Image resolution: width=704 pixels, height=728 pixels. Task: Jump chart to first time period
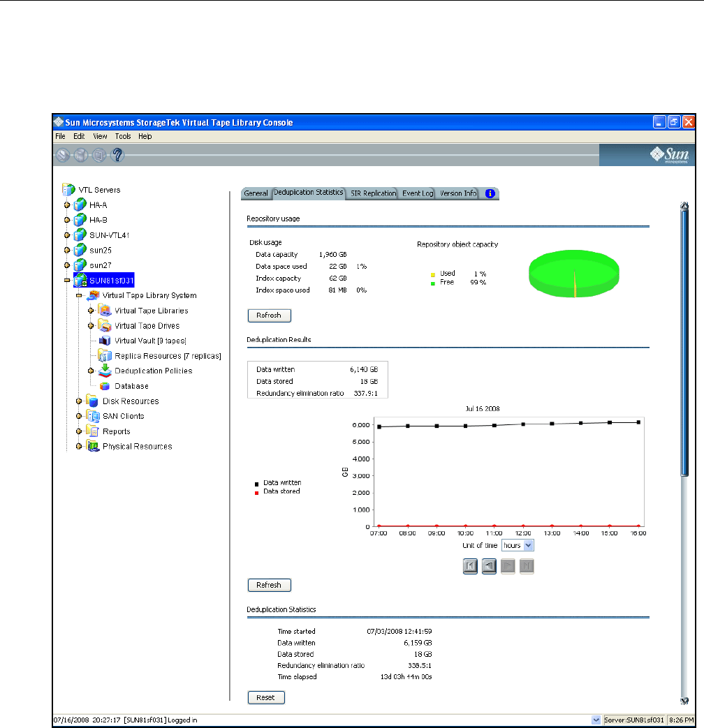(470, 566)
